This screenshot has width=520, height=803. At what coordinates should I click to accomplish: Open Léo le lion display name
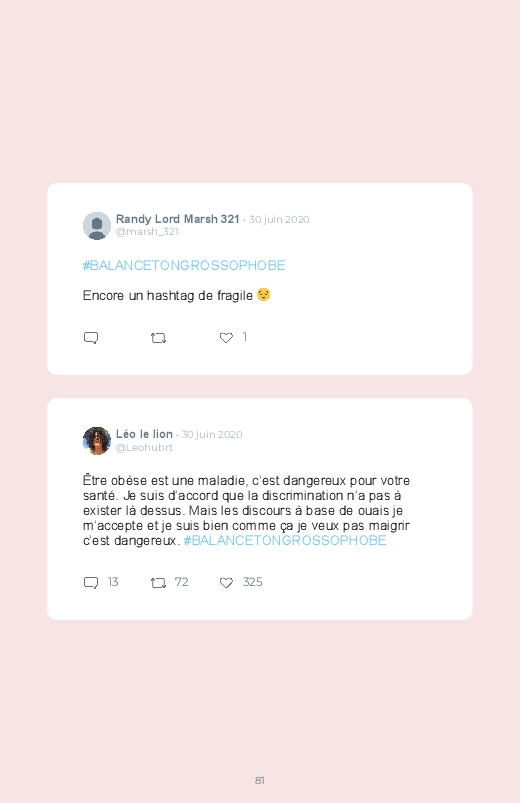pos(144,434)
